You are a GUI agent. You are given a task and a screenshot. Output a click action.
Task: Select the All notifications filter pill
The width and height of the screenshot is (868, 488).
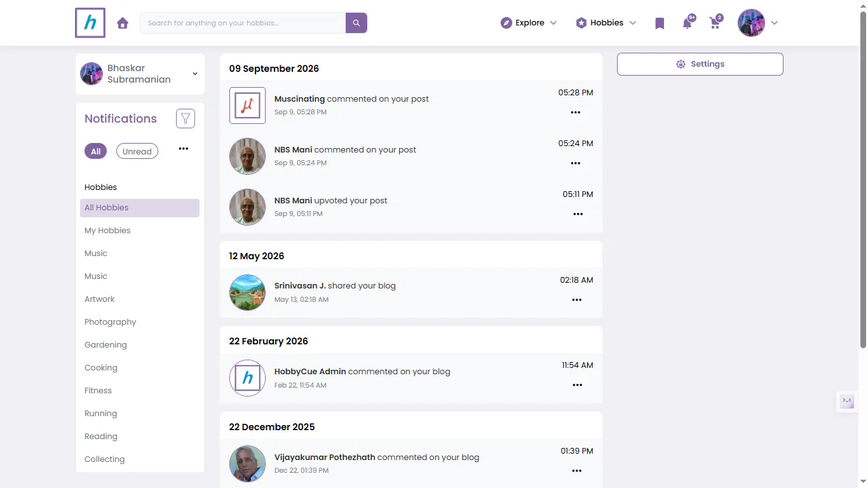[95, 151]
